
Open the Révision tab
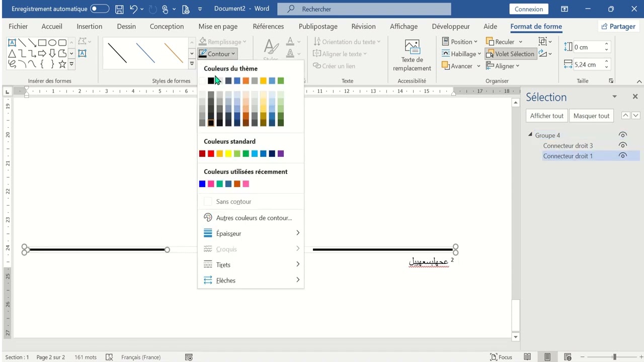click(x=363, y=26)
